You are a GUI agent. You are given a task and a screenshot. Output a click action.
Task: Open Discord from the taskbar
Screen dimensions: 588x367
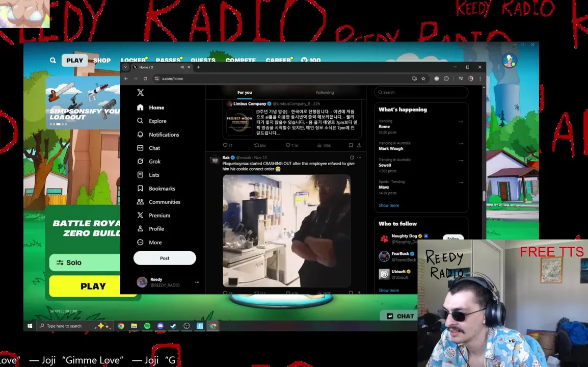coord(160,326)
